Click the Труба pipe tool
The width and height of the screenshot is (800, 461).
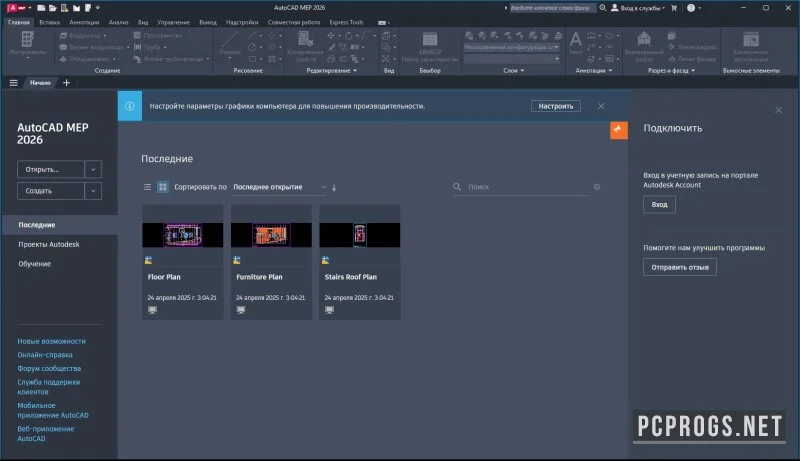[x=148, y=47]
